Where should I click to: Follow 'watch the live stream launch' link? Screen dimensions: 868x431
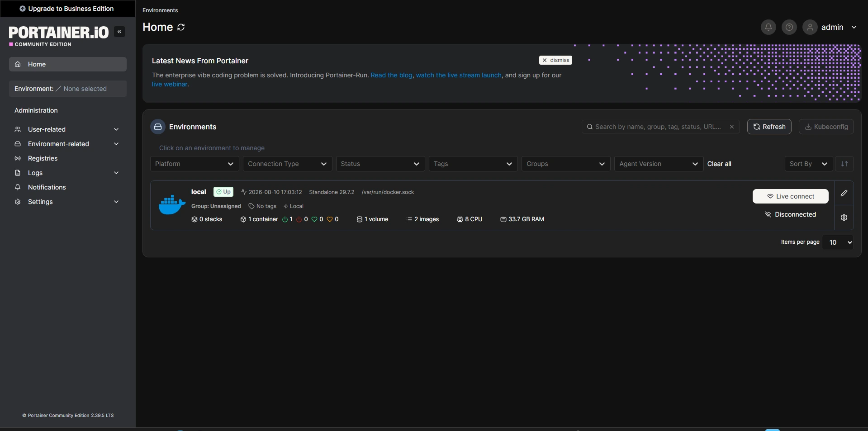459,75
